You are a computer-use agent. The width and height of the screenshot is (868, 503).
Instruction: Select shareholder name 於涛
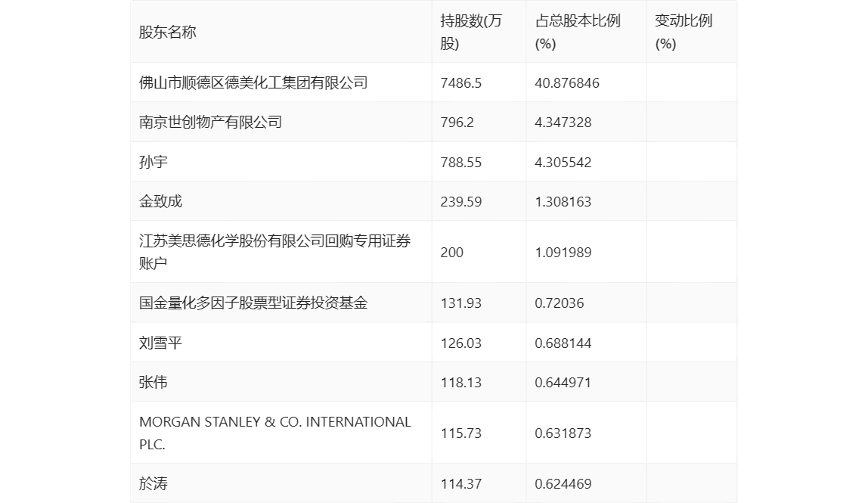tap(153, 483)
